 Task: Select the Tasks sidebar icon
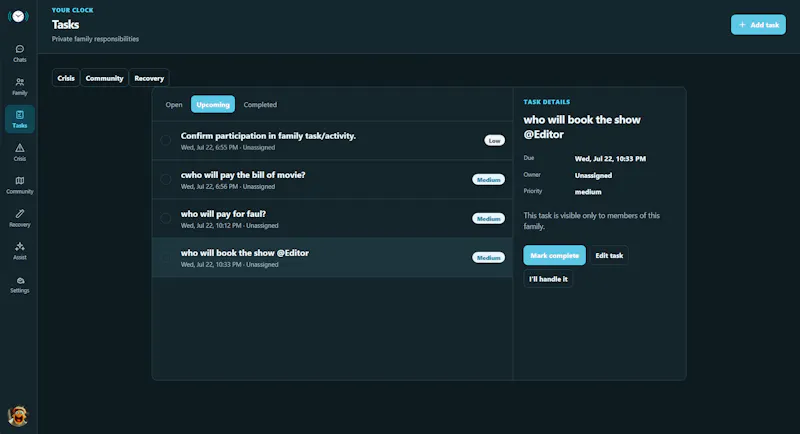point(19,119)
